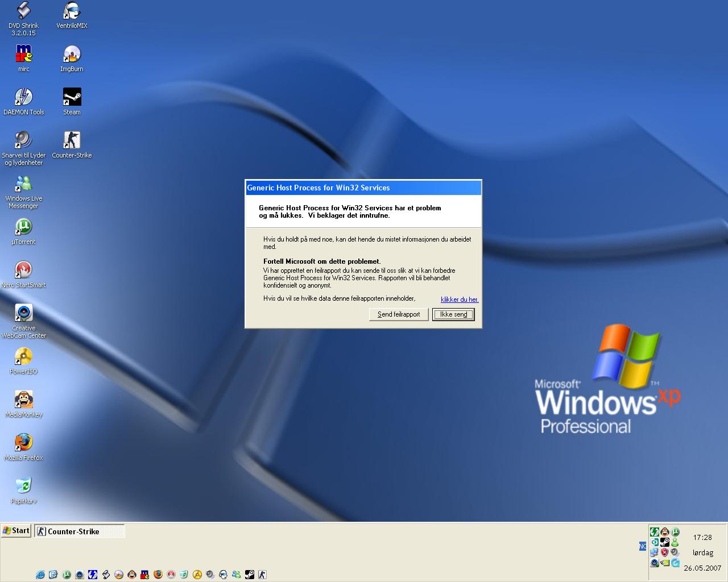Open Mozilla Firefox desktop shortcut
Screen dimensions: 728x582
pyautogui.click(x=23, y=443)
